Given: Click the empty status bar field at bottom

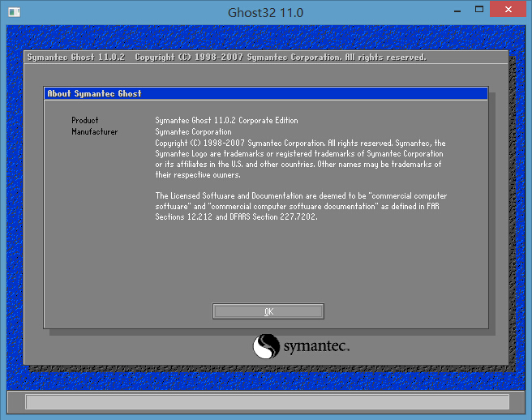Looking at the screenshot, I should point(268,402).
